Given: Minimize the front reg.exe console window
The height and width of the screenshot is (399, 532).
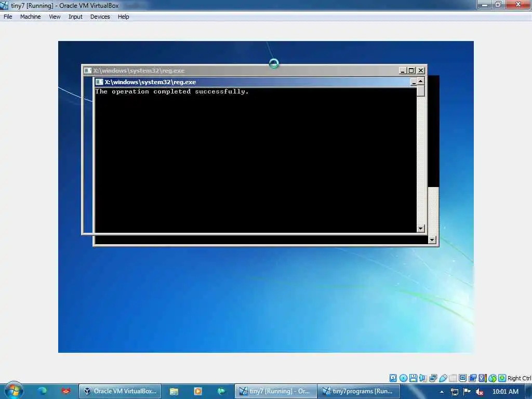Looking at the screenshot, I should tap(413, 82).
